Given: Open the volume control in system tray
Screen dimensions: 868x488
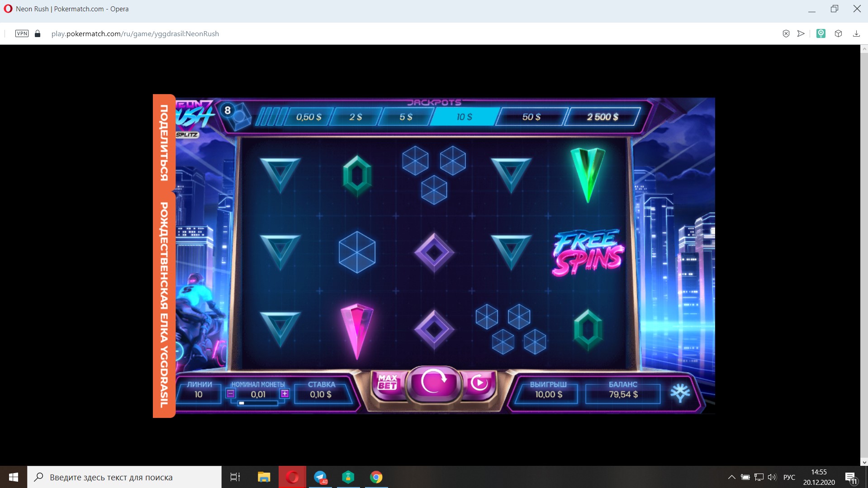Looking at the screenshot, I should point(772,477).
